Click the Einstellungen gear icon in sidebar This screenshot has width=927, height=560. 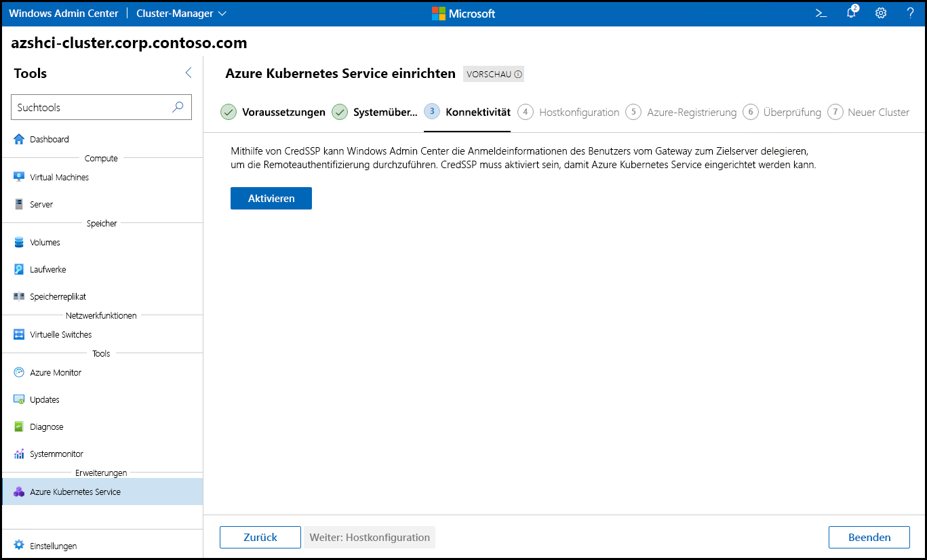[19, 545]
